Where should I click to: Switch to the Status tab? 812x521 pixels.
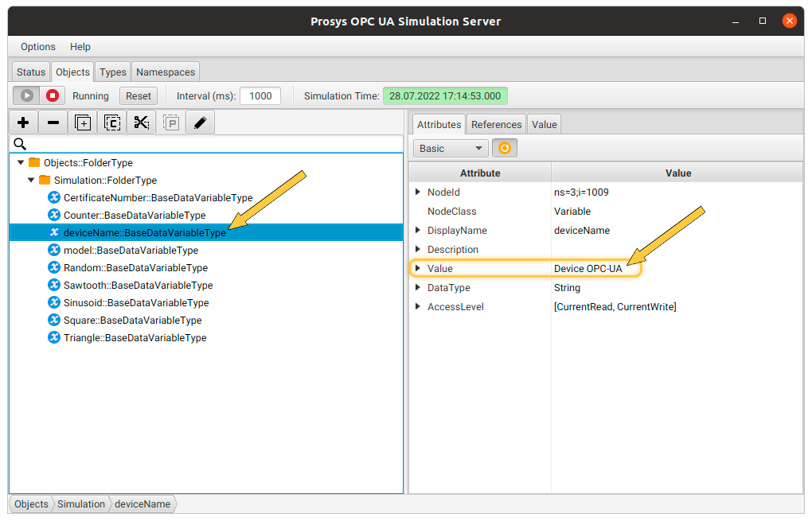31,72
